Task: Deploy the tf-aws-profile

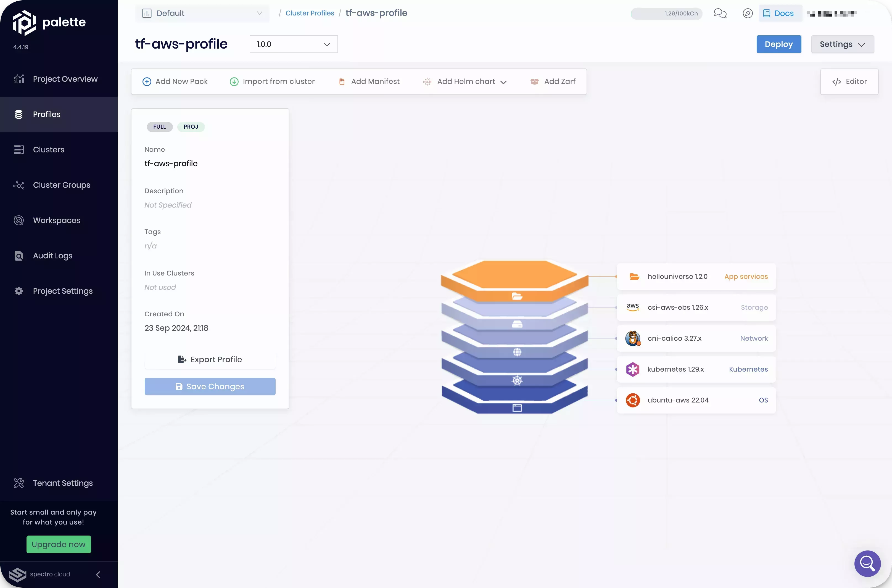Action: [x=779, y=44]
